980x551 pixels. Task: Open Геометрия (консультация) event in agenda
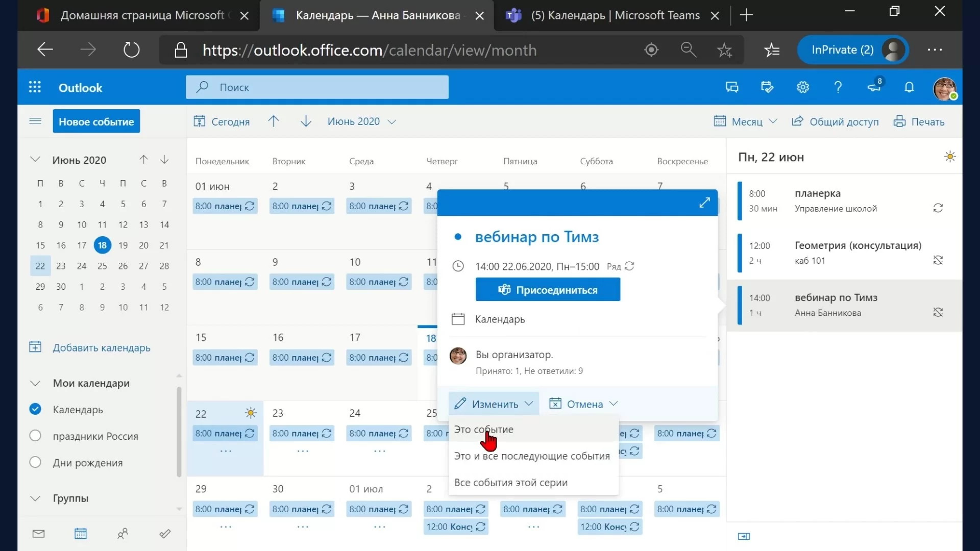pyautogui.click(x=844, y=253)
